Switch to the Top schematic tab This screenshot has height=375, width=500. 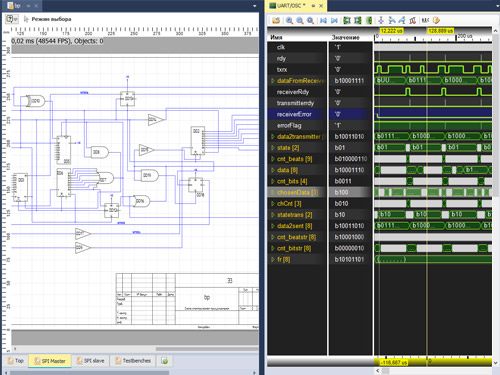click(16, 361)
